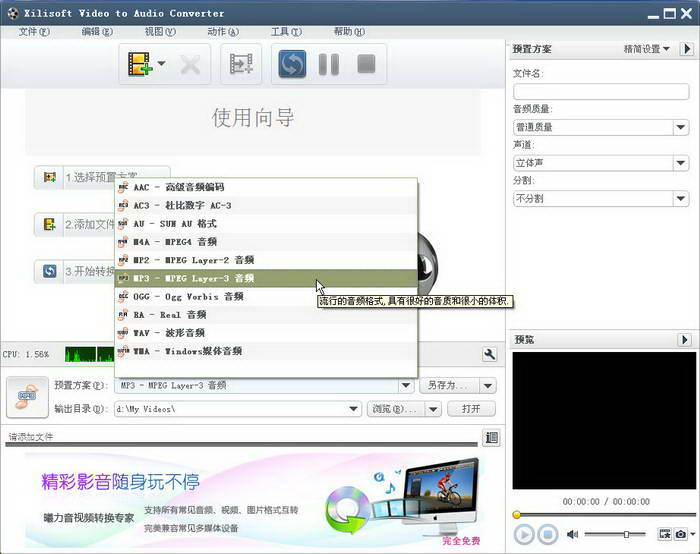Select WAV - 波形音频 format

pos(266,333)
